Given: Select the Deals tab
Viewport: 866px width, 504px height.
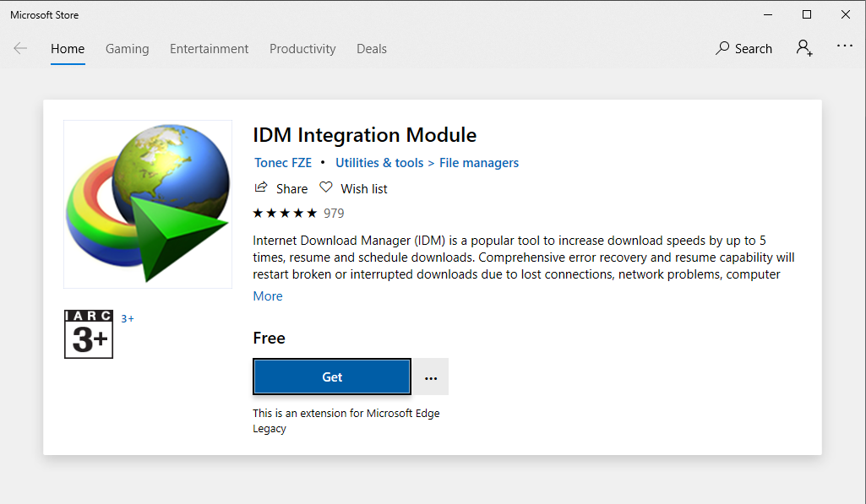Looking at the screenshot, I should [372, 49].
